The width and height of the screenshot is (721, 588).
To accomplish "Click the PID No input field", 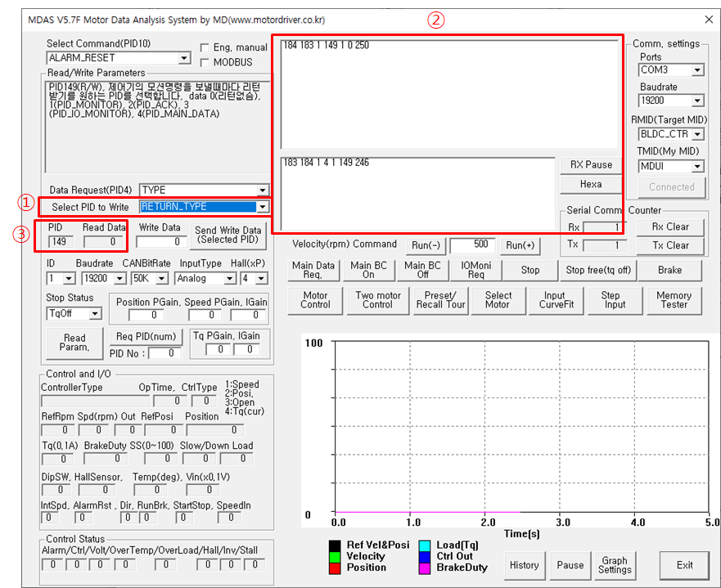I will coord(164,353).
